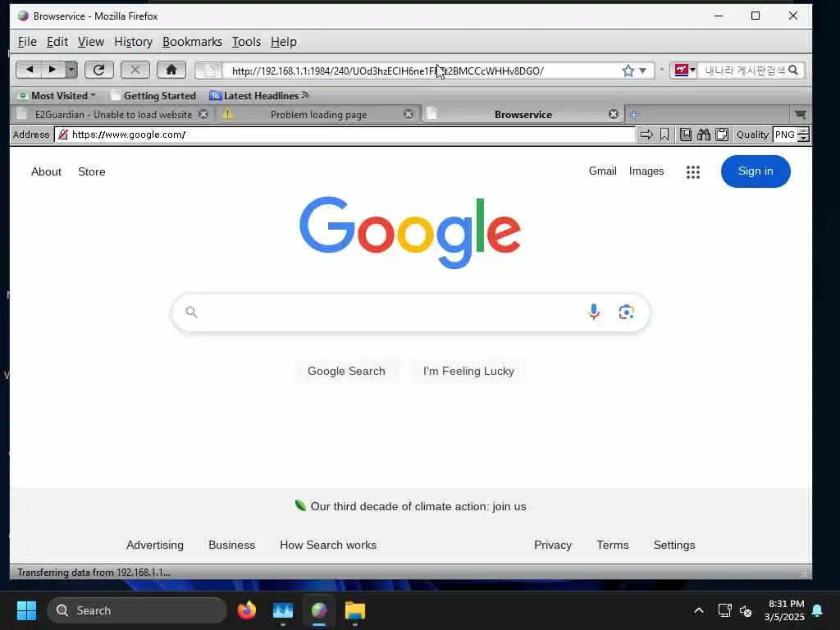Open the Privacy footer link
This screenshot has width=840, height=630.
point(553,545)
